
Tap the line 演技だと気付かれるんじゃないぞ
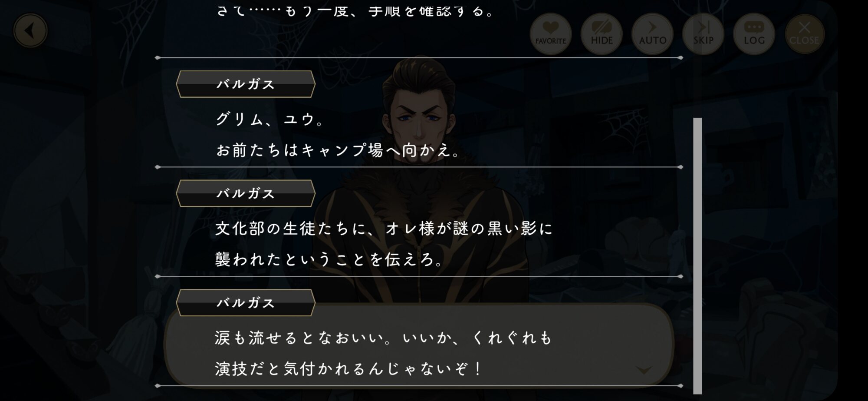coord(349,369)
